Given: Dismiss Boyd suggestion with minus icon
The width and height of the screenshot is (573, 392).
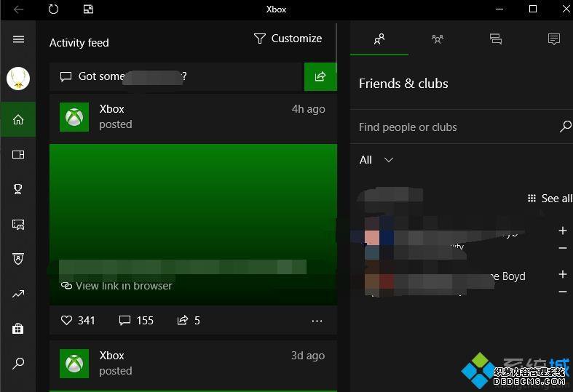Looking at the screenshot, I should [563, 292].
